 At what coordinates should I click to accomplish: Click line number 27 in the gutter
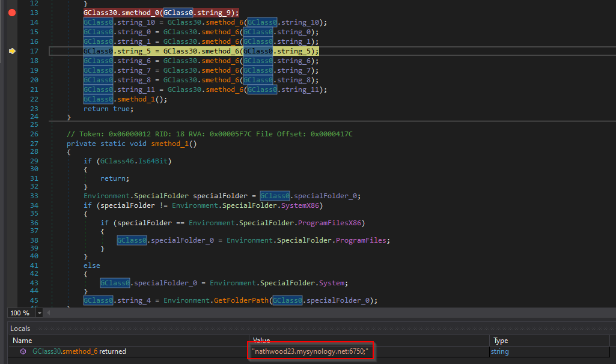(34, 144)
